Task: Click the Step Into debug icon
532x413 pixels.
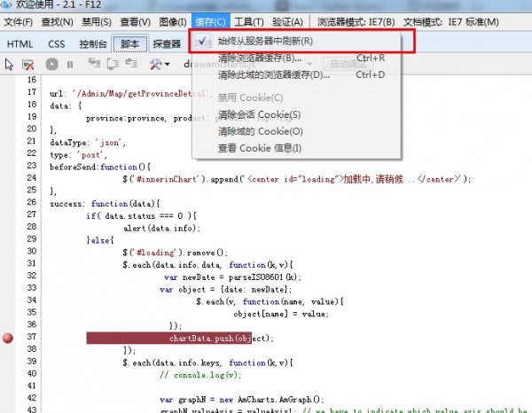Action: tap(94, 64)
